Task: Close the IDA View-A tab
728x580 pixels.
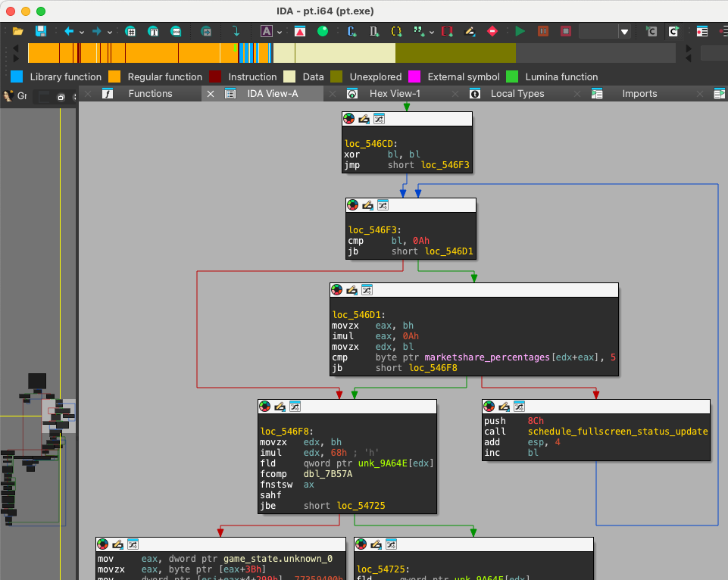Action: point(211,94)
